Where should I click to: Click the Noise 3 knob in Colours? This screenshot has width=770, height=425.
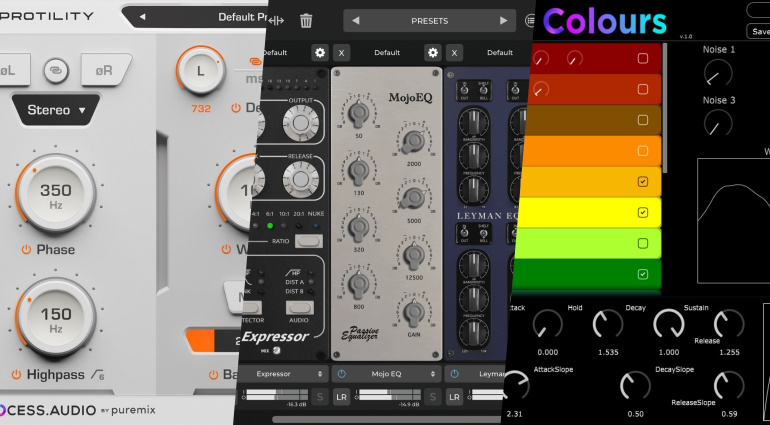coord(718,123)
